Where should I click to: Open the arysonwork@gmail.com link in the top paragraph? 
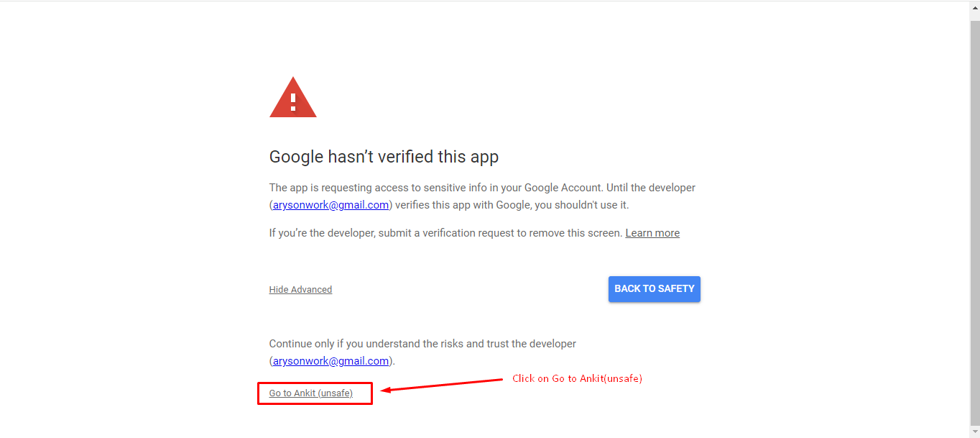[x=330, y=205]
